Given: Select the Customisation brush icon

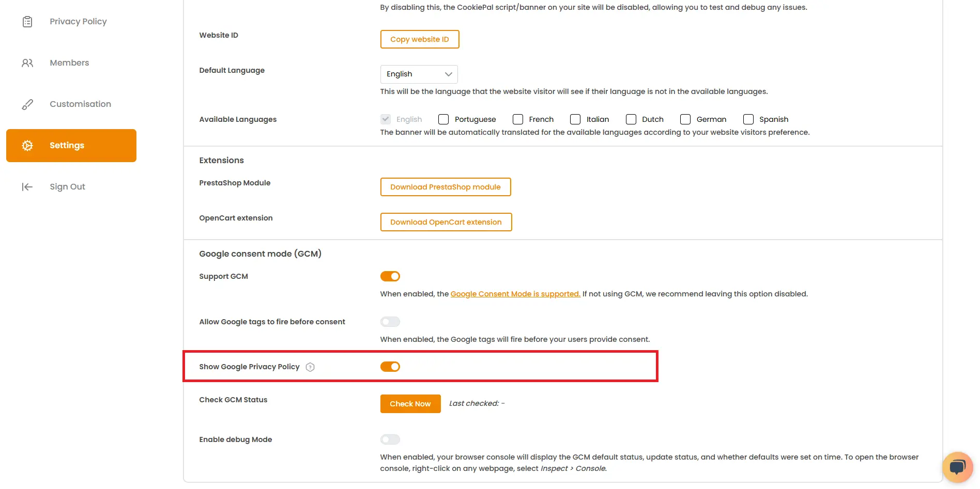Looking at the screenshot, I should pyautogui.click(x=27, y=104).
